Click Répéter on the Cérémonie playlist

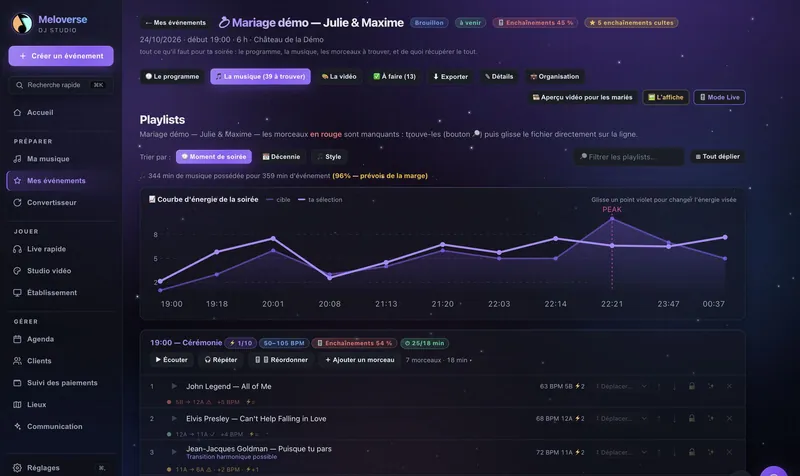point(221,360)
